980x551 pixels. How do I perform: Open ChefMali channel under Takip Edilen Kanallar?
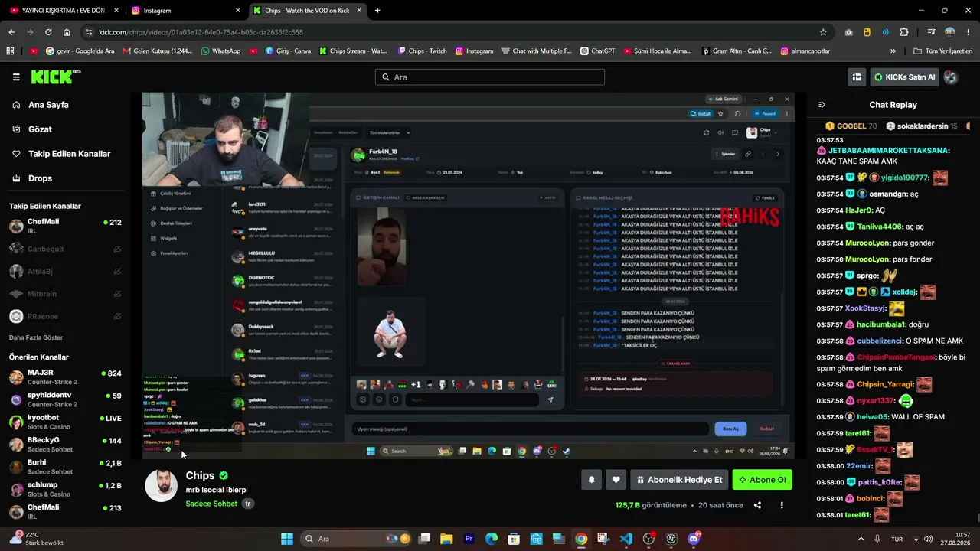pos(65,226)
